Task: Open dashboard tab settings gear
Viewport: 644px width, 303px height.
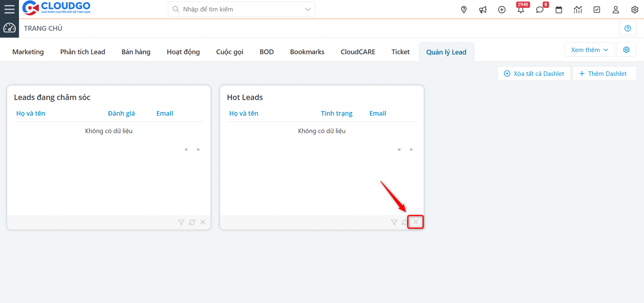Action: click(x=626, y=50)
